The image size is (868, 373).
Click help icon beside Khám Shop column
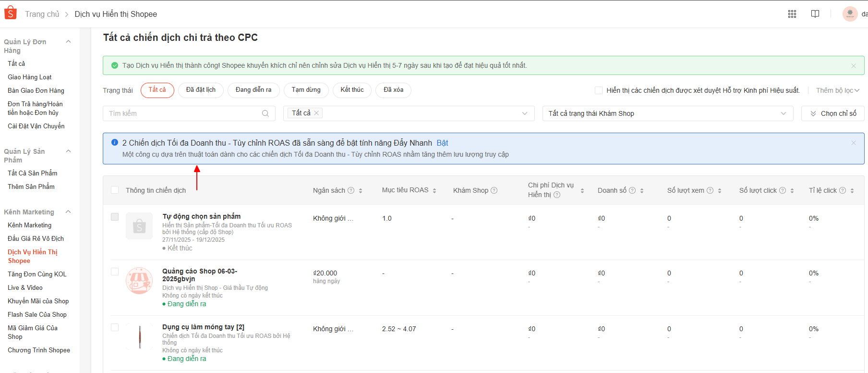pos(494,190)
